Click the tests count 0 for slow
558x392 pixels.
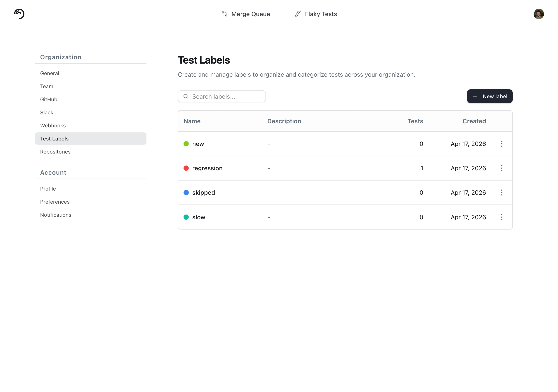click(421, 217)
